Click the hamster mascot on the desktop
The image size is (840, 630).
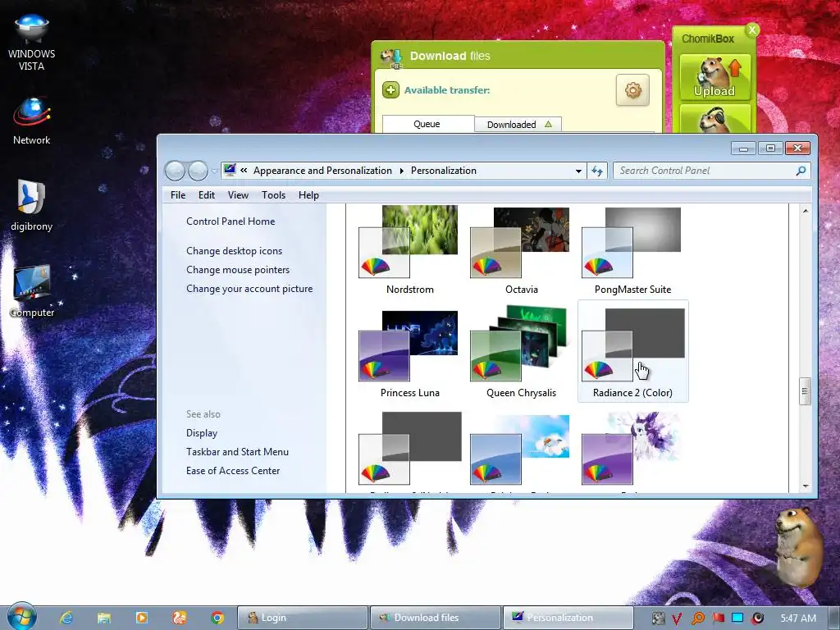[800, 546]
